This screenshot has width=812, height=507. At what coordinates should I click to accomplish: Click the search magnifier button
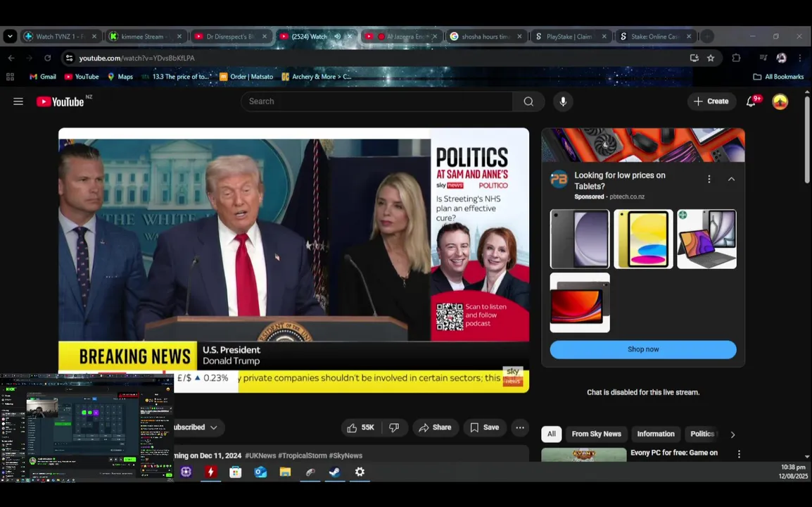[x=528, y=101]
